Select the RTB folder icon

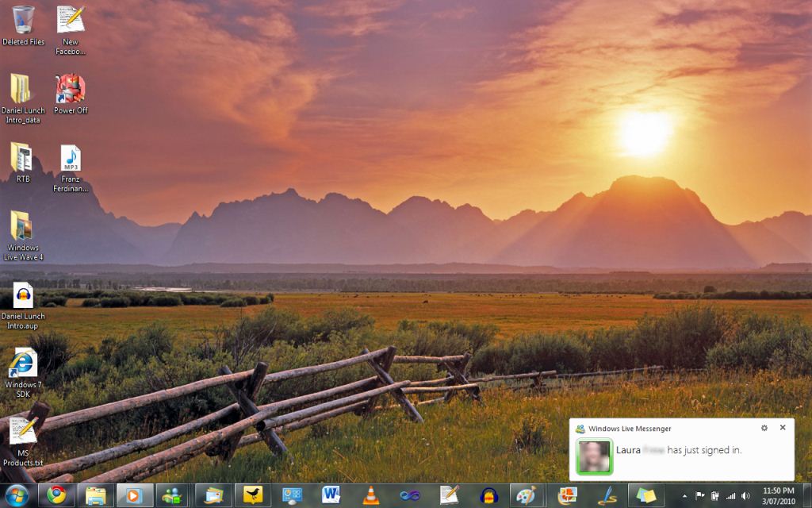coord(23,162)
